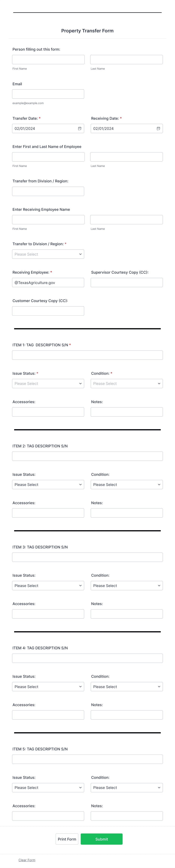
Task: Open the Issue Status dropdown for Item 4
Action: 48,686
